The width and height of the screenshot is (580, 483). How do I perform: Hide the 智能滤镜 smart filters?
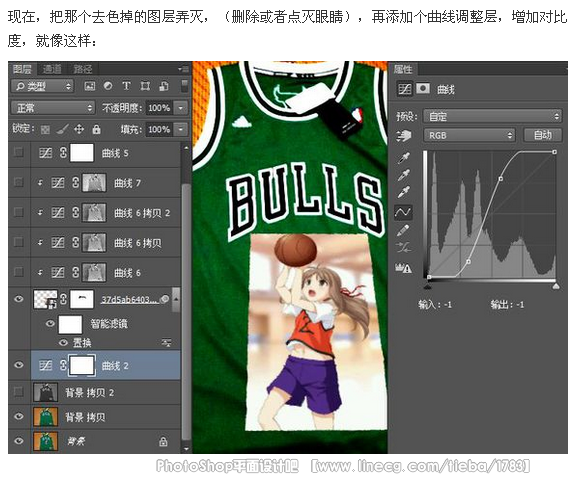coord(50,324)
